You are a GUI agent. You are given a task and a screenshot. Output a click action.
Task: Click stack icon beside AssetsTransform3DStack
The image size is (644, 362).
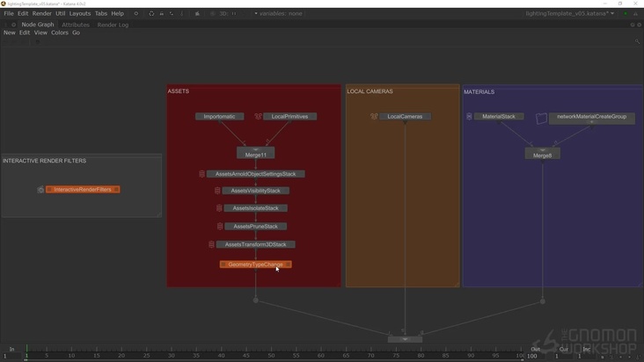tap(211, 244)
